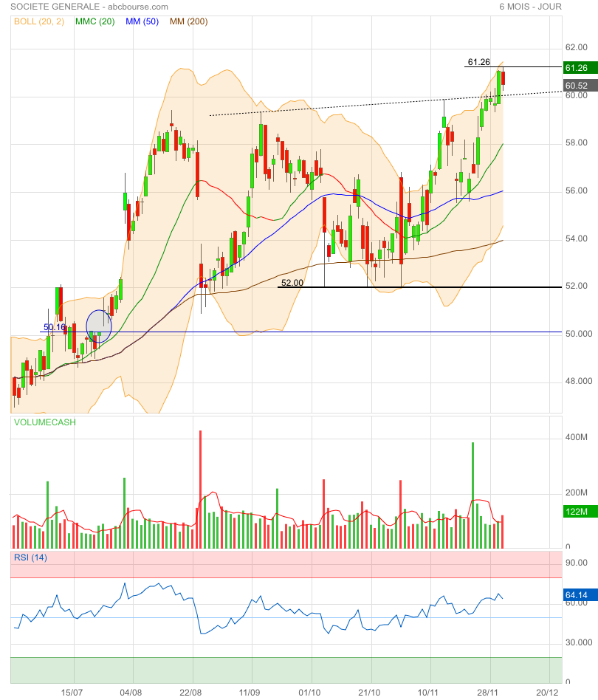Click the 22/08 date label
598x700 pixels.
(190, 693)
